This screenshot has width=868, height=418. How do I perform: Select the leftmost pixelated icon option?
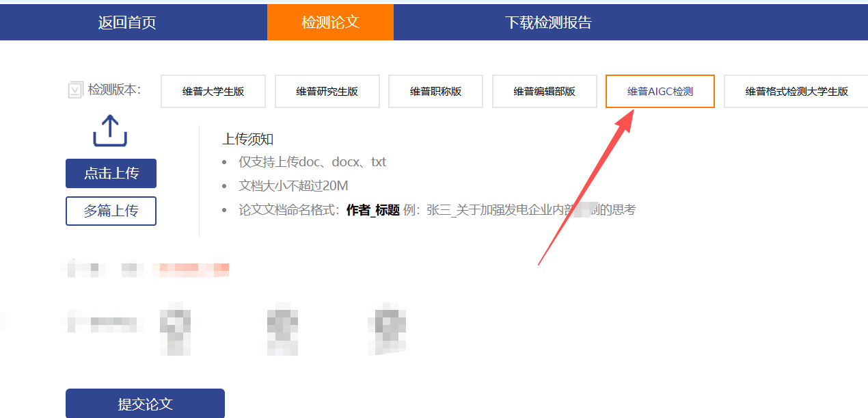(x=175, y=328)
